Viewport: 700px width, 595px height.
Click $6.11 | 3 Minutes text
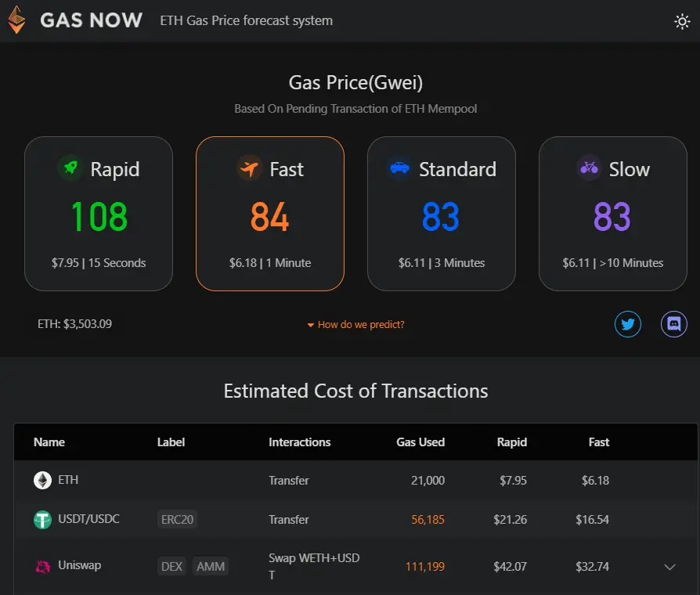[442, 263]
